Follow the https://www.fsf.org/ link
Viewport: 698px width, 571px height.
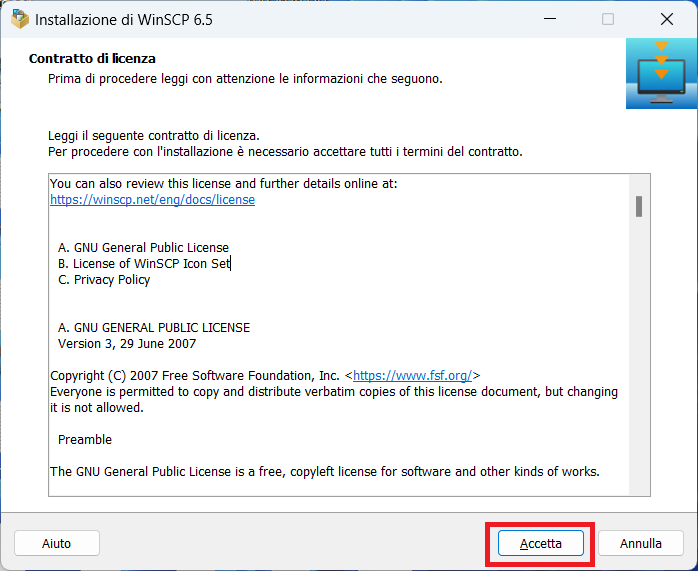point(413,376)
